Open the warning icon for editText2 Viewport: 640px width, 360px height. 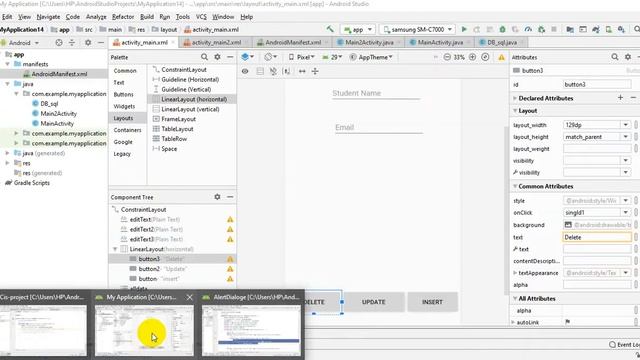230,229
